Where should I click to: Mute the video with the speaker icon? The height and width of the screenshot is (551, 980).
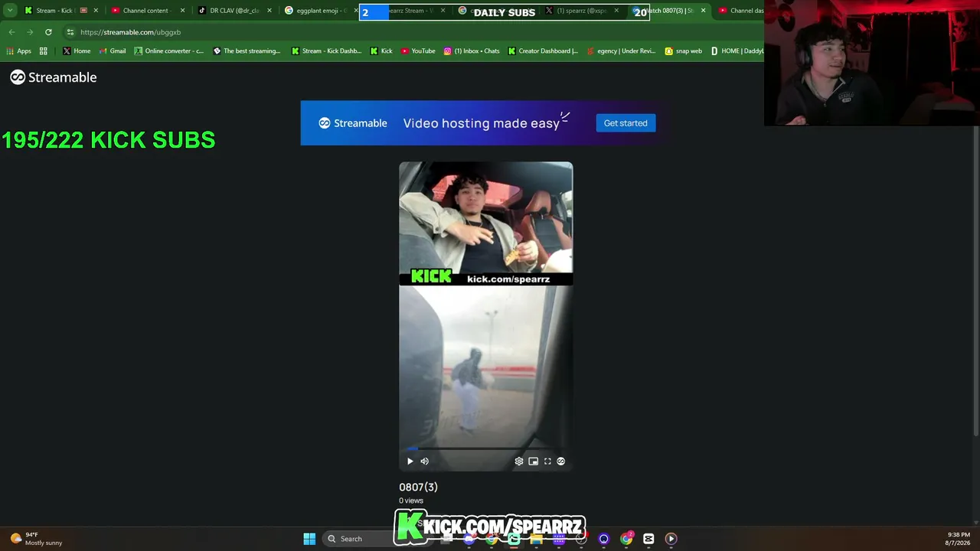(x=425, y=461)
